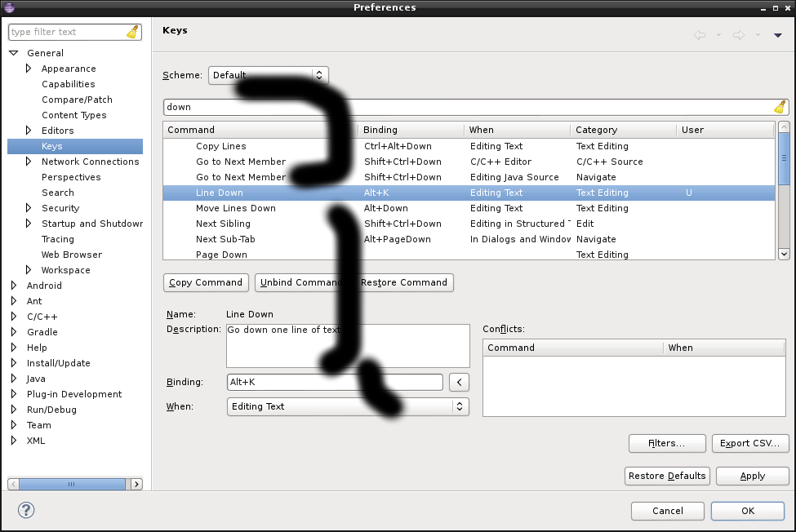Click the arrow button beside Binding field
796x532 pixels.
pyautogui.click(x=460, y=382)
